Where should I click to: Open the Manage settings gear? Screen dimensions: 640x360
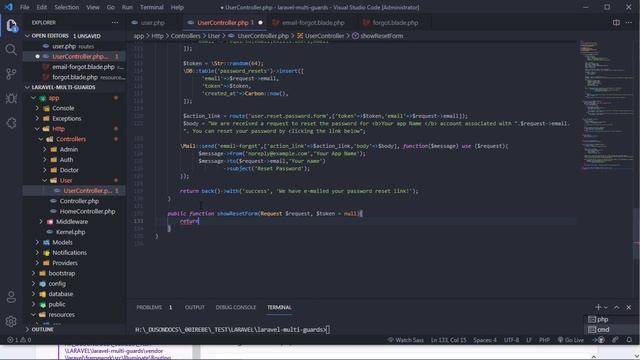(x=11, y=321)
